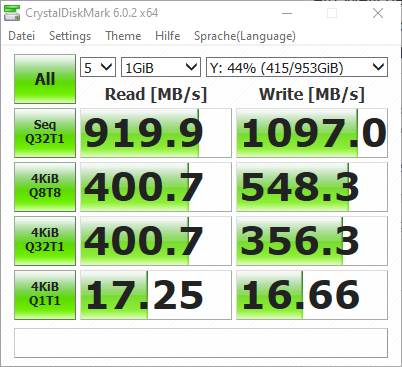Open the Settings menu
This screenshot has width=402, height=367.
pos(70,36)
